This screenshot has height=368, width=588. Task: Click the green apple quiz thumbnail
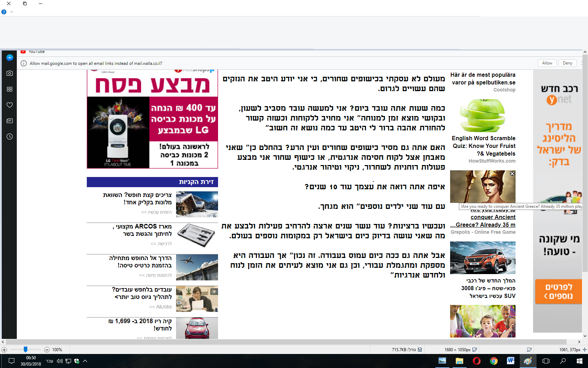[483, 115]
